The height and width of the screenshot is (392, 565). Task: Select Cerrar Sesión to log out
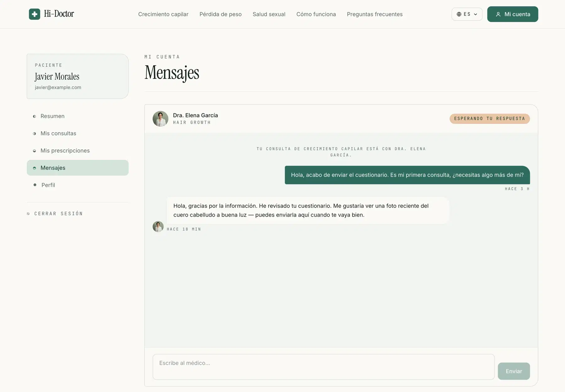point(58,213)
